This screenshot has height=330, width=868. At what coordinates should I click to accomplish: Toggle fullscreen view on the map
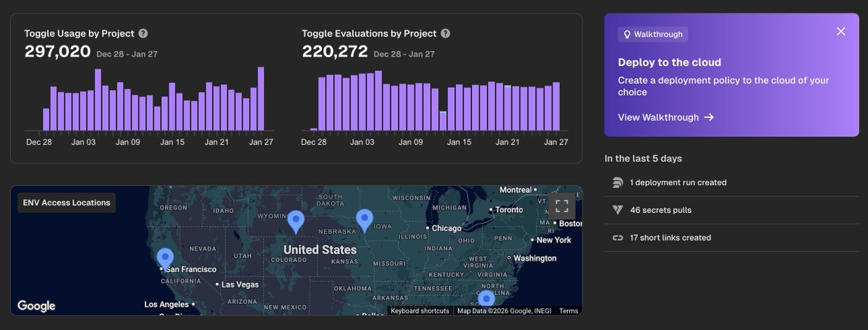pyautogui.click(x=562, y=205)
